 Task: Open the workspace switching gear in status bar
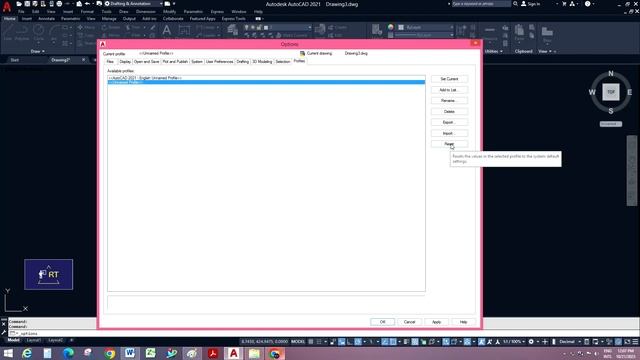[531, 342]
